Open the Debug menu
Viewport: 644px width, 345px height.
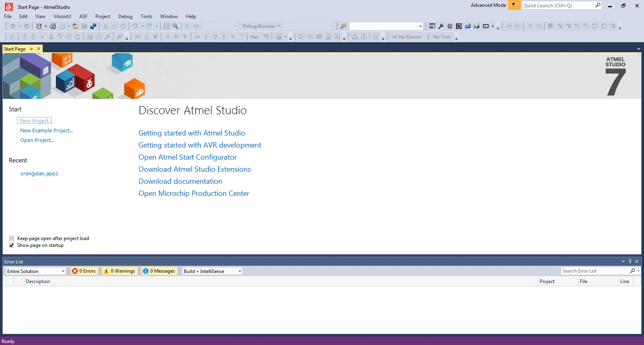click(125, 16)
